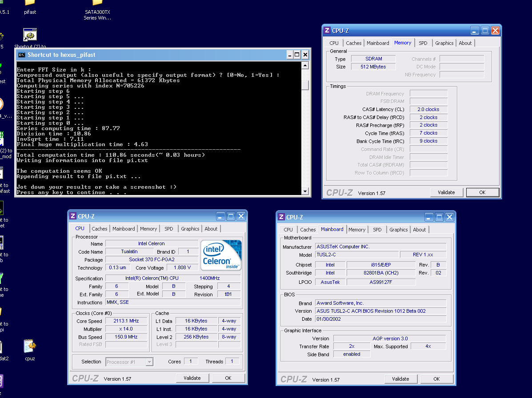This screenshot has width=532, height=398.
Task: Click the BIOS Date 01/30/2002 field
Action: (x=381, y=319)
